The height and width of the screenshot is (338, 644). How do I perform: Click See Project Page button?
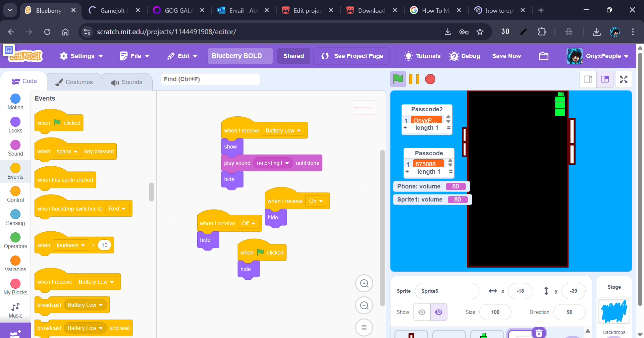click(x=352, y=56)
